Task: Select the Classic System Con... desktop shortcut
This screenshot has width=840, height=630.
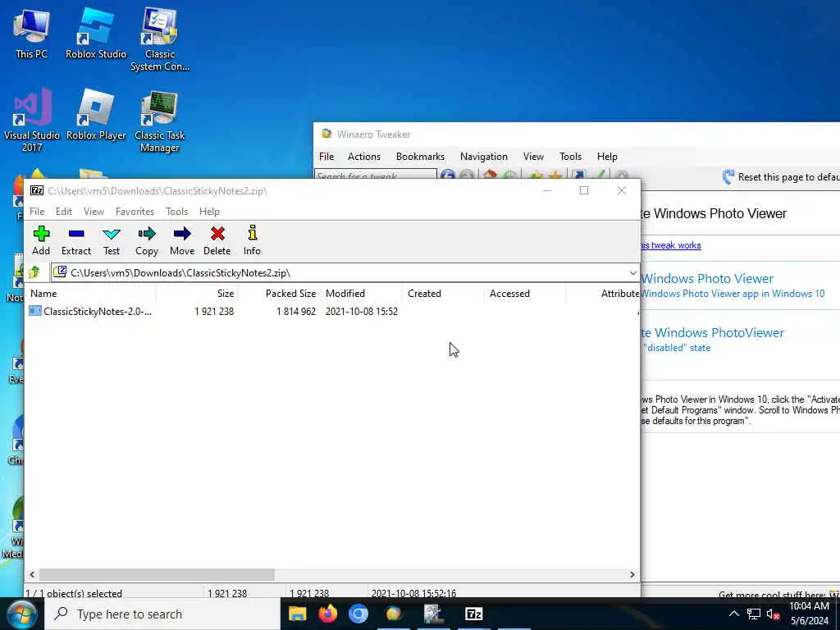Action: click(160, 39)
